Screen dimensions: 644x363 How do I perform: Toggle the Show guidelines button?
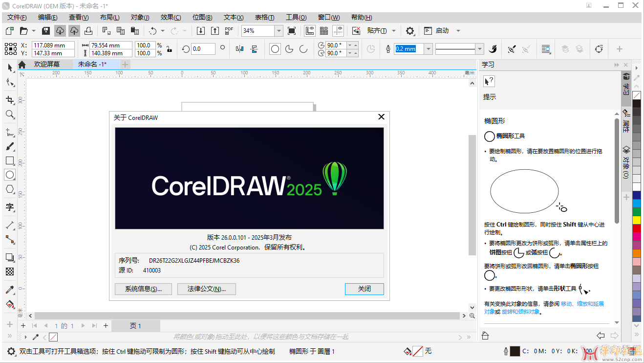pos(338,31)
